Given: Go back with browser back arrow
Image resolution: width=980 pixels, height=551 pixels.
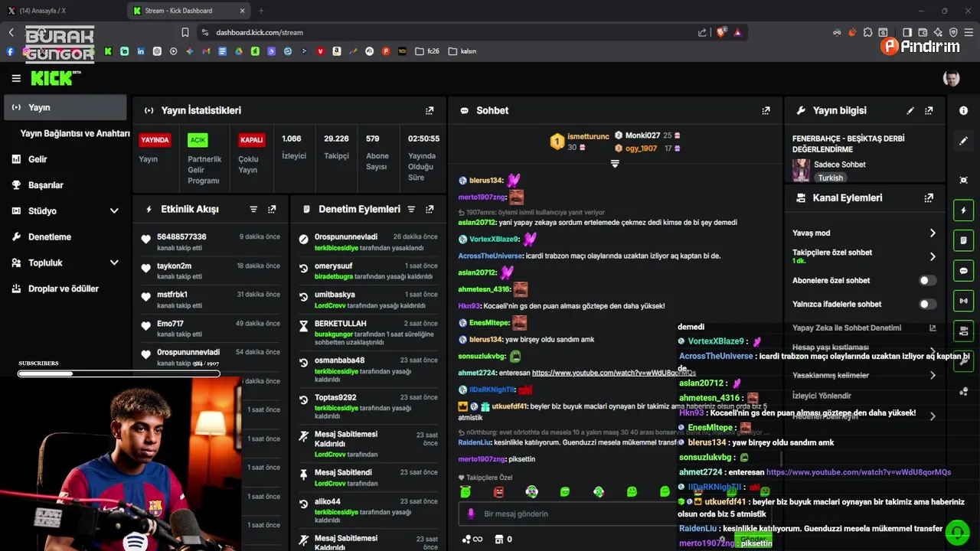Looking at the screenshot, I should tap(11, 32).
